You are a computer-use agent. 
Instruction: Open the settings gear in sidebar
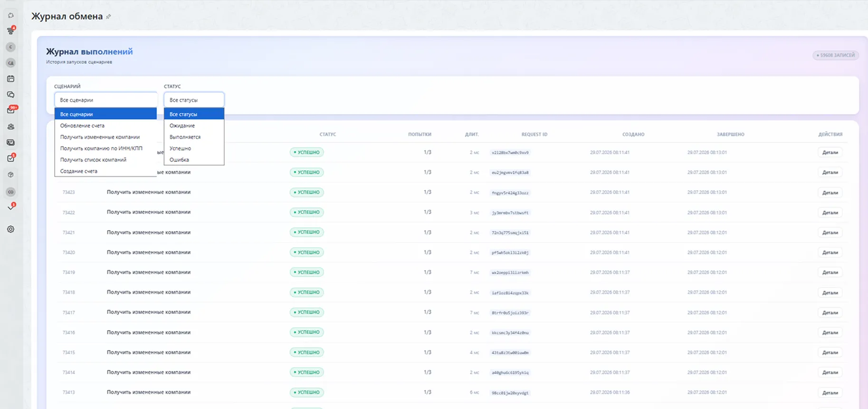(10, 229)
